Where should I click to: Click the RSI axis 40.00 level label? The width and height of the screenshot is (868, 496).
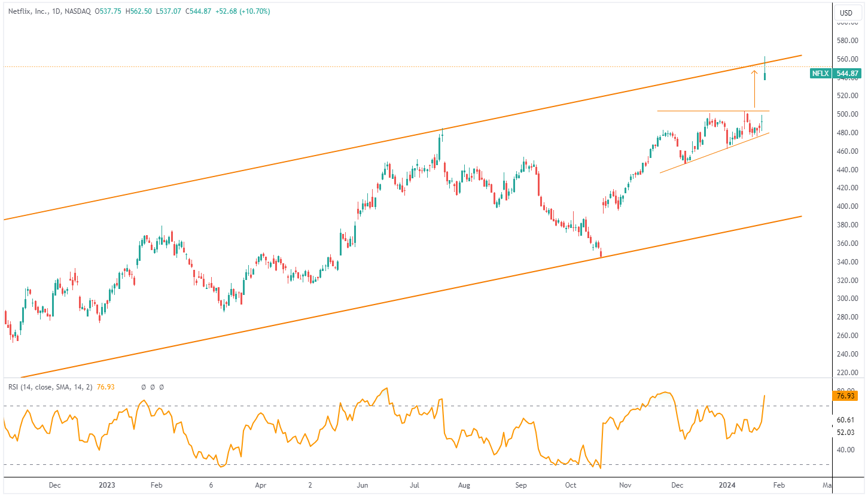click(845, 450)
